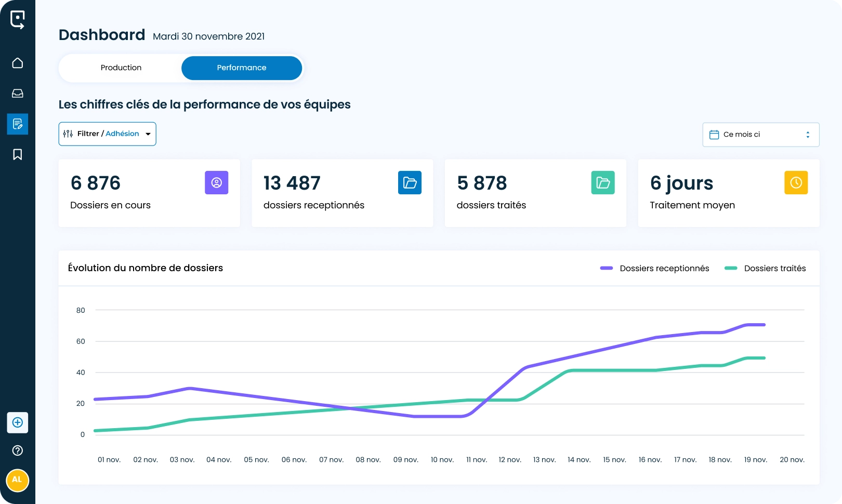The image size is (842, 504).
Task: Click the calendar icon in period selector
Action: [x=714, y=135]
